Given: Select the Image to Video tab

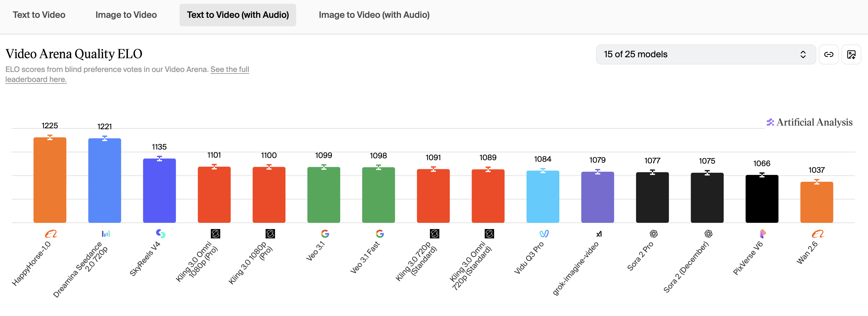Looking at the screenshot, I should pyautogui.click(x=126, y=15).
